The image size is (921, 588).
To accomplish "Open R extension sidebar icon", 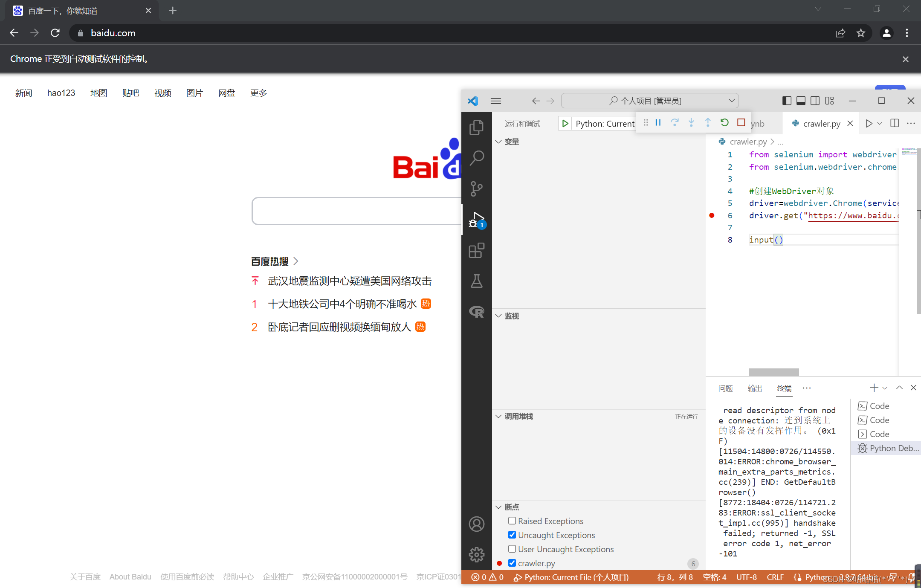I will tap(476, 312).
